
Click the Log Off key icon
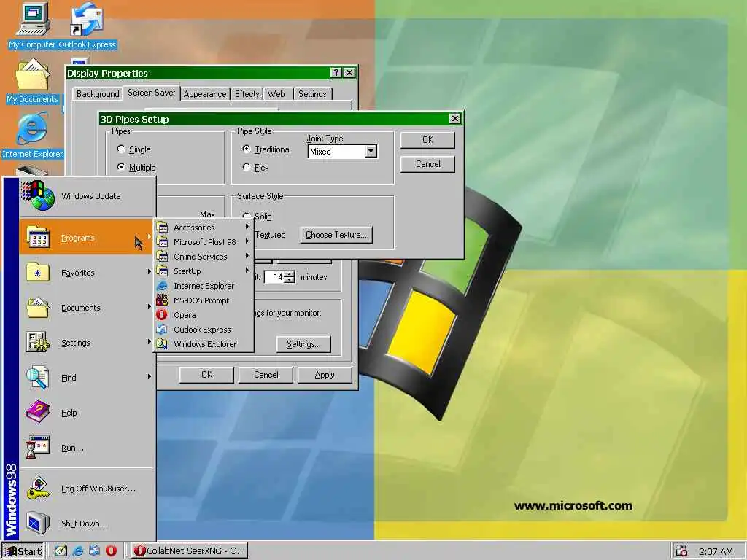tap(38, 488)
